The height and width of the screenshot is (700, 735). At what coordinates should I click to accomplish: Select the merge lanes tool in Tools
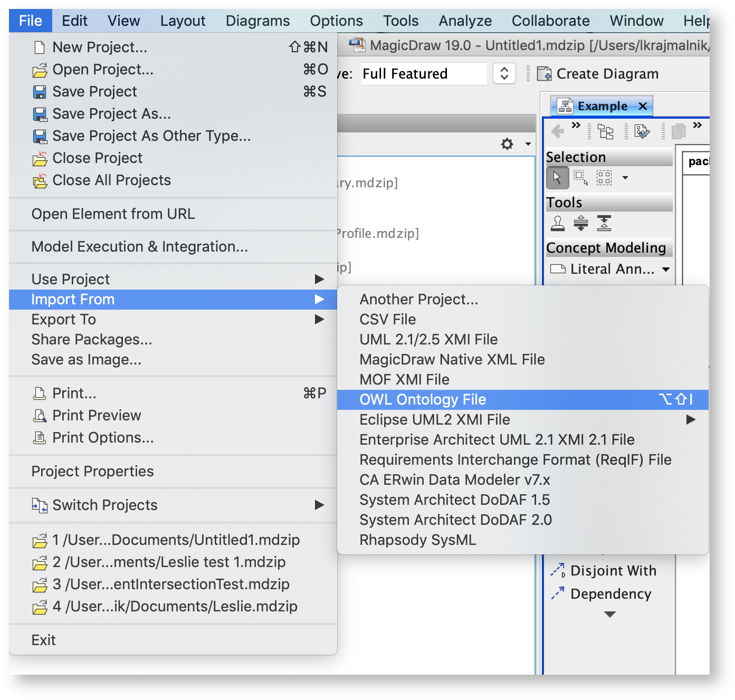pos(604,223)
